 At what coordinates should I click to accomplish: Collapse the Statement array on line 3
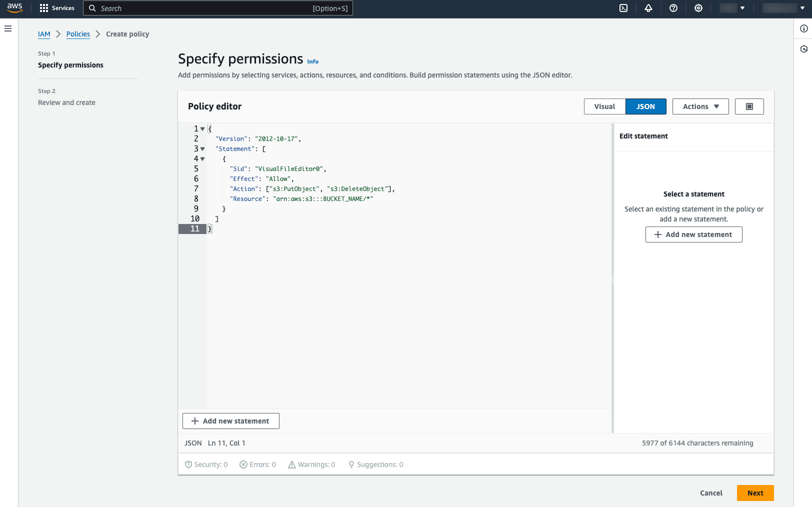tap(202, 148)
